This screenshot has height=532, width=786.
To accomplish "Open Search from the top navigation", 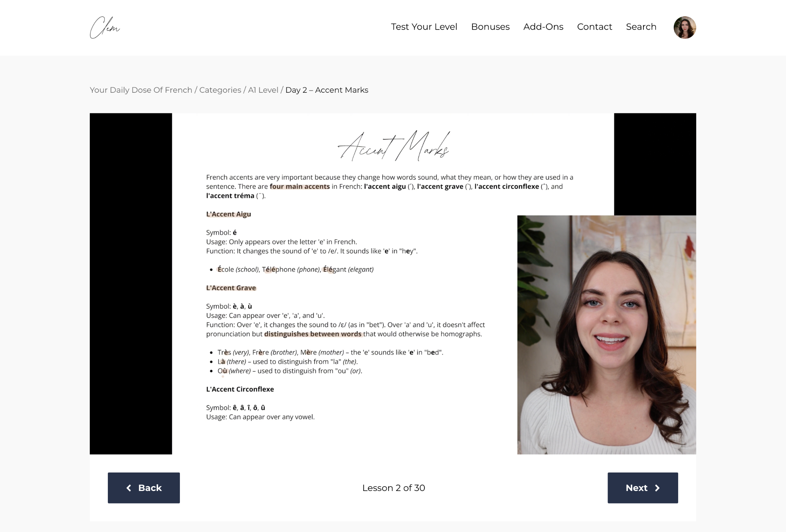I will (x=641, y=27).
